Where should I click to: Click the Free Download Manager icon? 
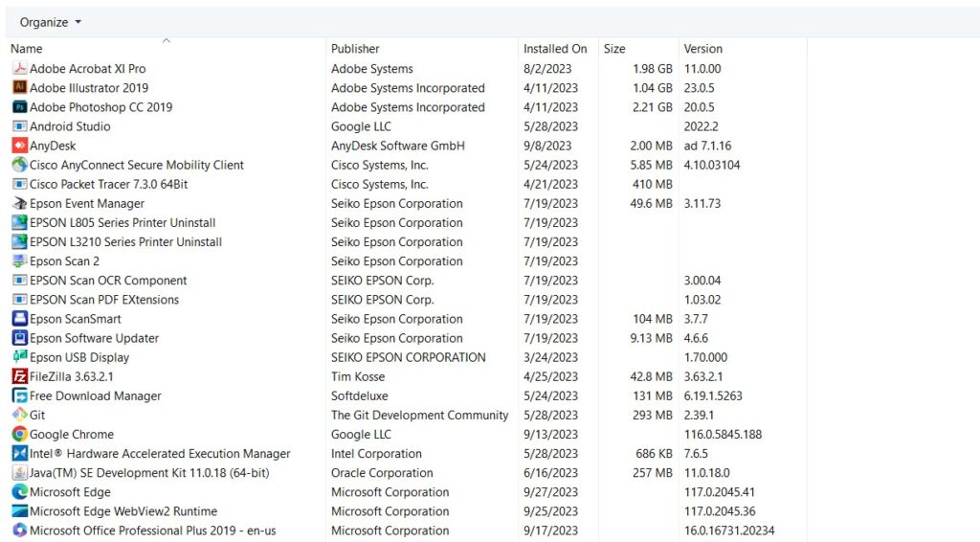(x=20, y=395)
